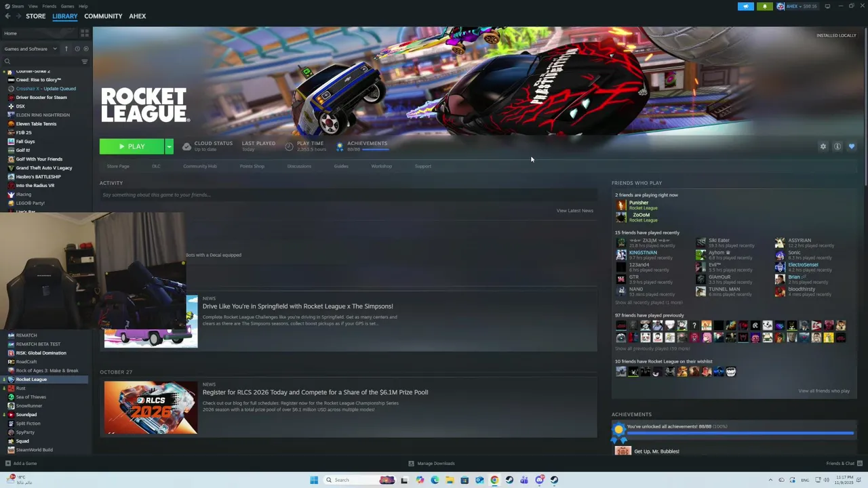Switch to COMMUNITY tab

[103, 16]
